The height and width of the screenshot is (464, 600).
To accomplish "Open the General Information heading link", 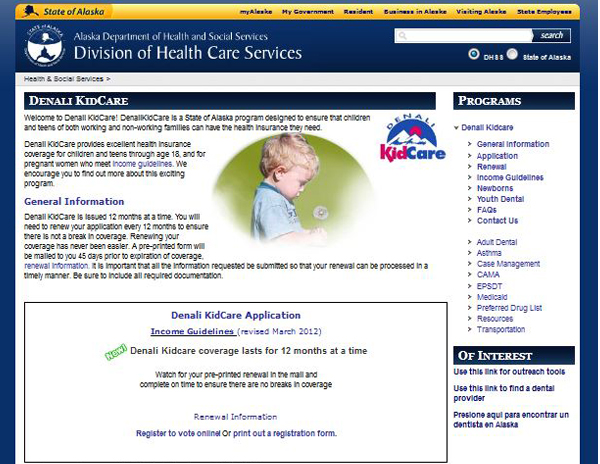I will coord(74,201).
